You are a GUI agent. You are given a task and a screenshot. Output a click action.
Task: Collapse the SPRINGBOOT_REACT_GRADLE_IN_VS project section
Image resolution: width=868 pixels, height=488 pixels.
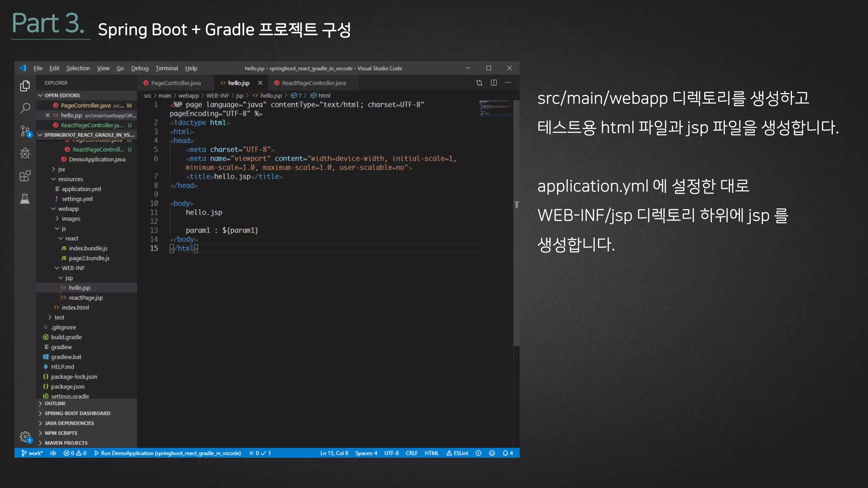86,135
